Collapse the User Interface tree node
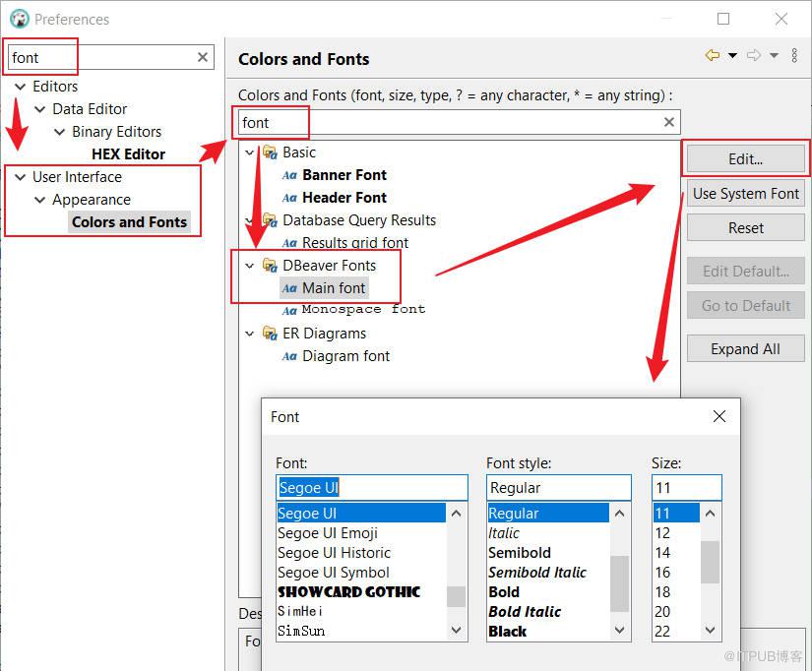The width and height of the screenshot is (812, 671). tap(20, 177)
